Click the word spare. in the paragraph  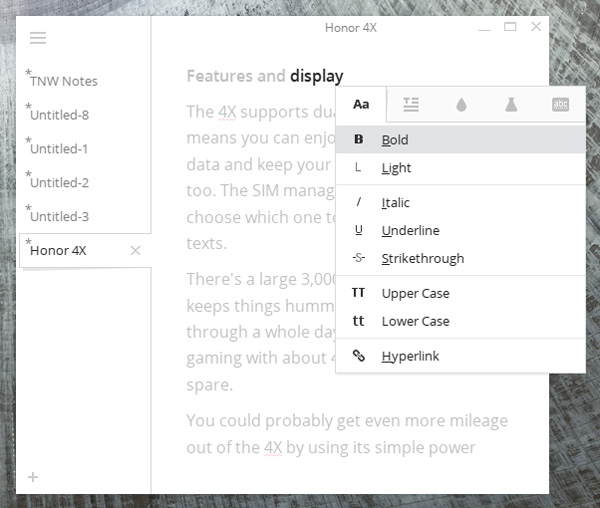click(x=210, y=385)
